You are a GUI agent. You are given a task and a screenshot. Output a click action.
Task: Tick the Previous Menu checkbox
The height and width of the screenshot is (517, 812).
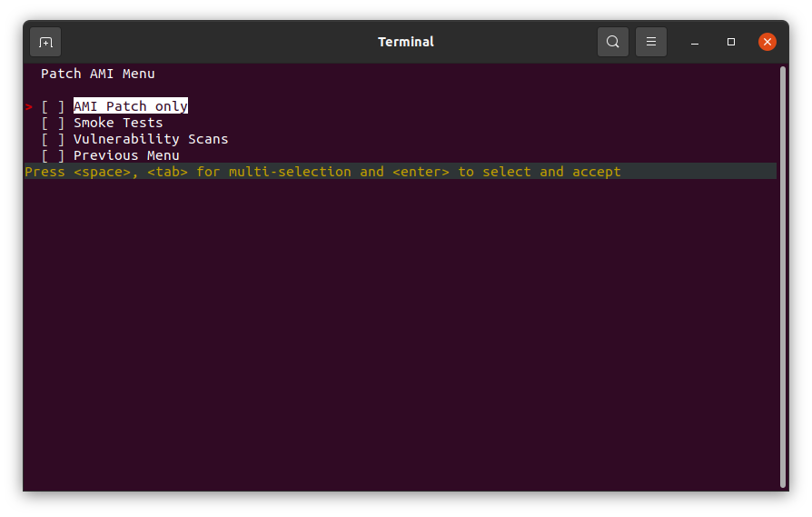[x=53, y=155]
